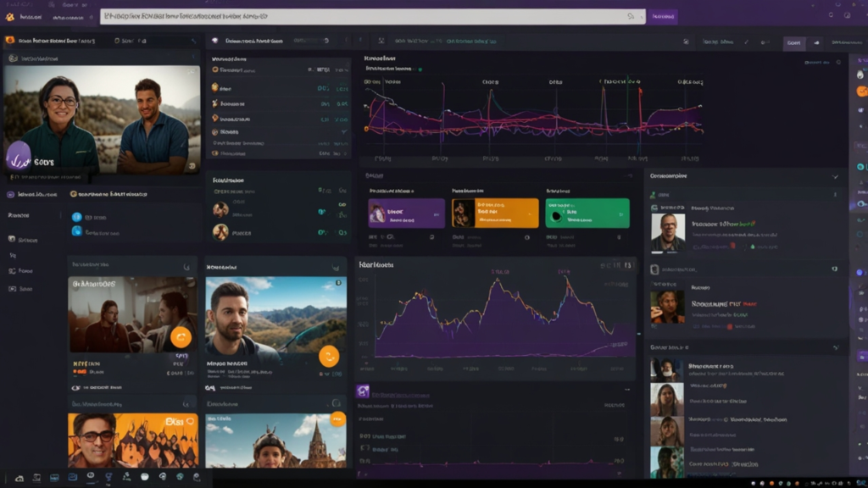Viewport: 868px width, 488px height.
Task: Select the highlighted tab in the right toolbar
Action: 793,42
